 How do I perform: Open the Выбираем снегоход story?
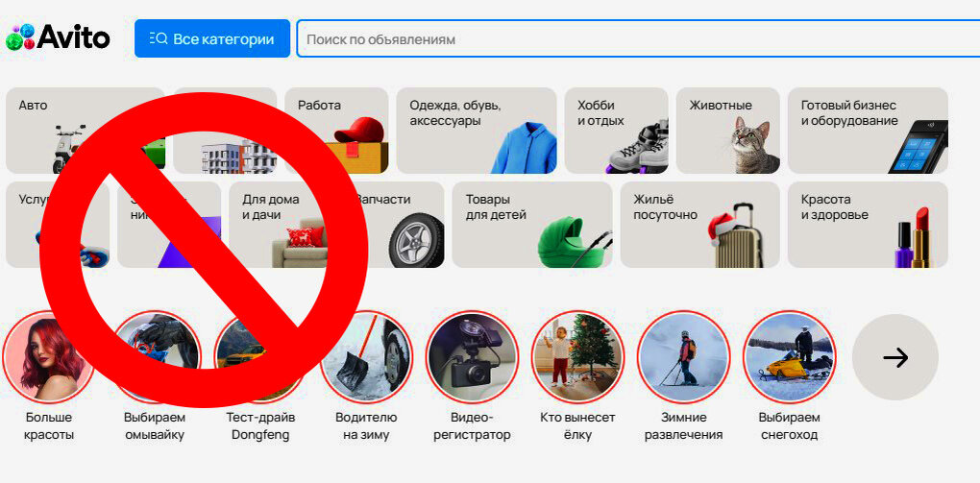(x=790, y=357)
